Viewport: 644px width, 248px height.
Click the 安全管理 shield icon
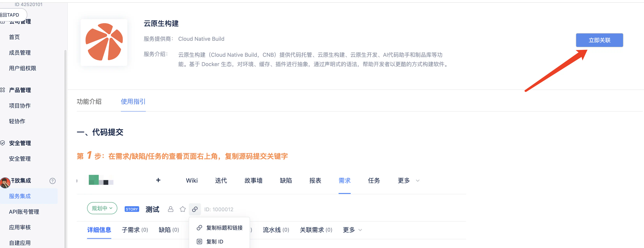tap(3, 143)
